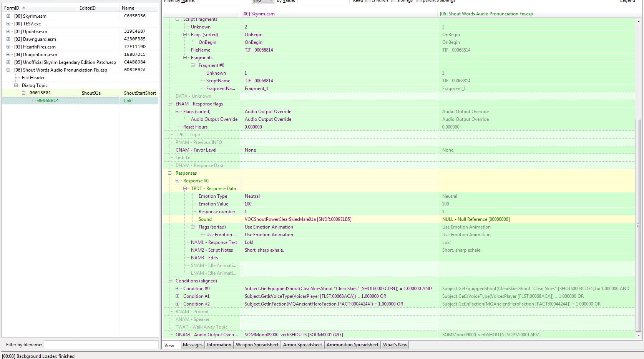Click the NULL - Null Reference Sound value
The image size is (644, 359).
(x=476, y=219)
